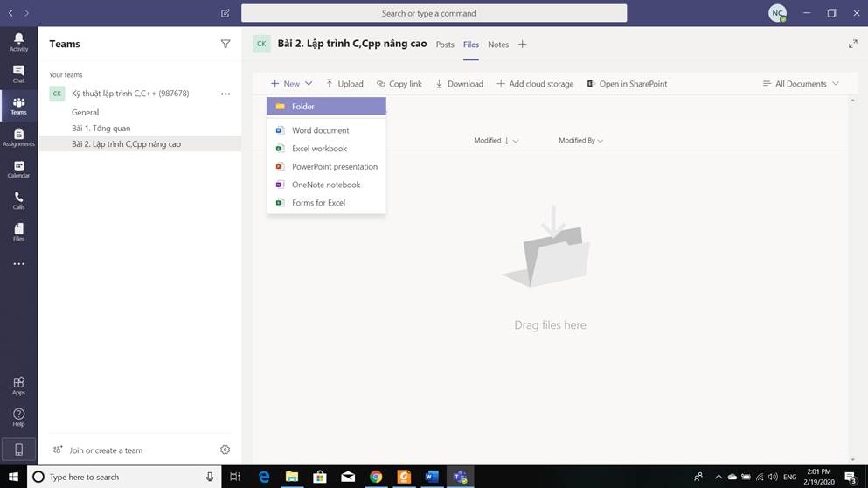
Task: Choose Excel workbook from New menu
Action: tap(319, 149)
